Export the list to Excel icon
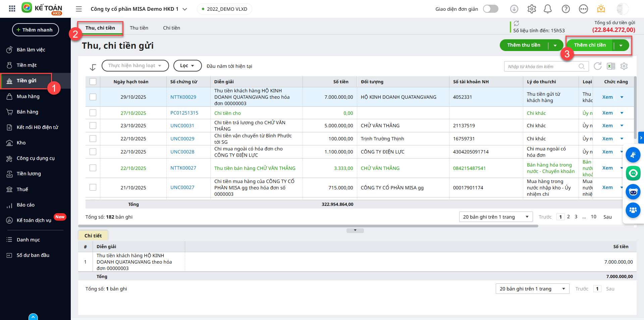644x320 pixels. coord(611,66)
